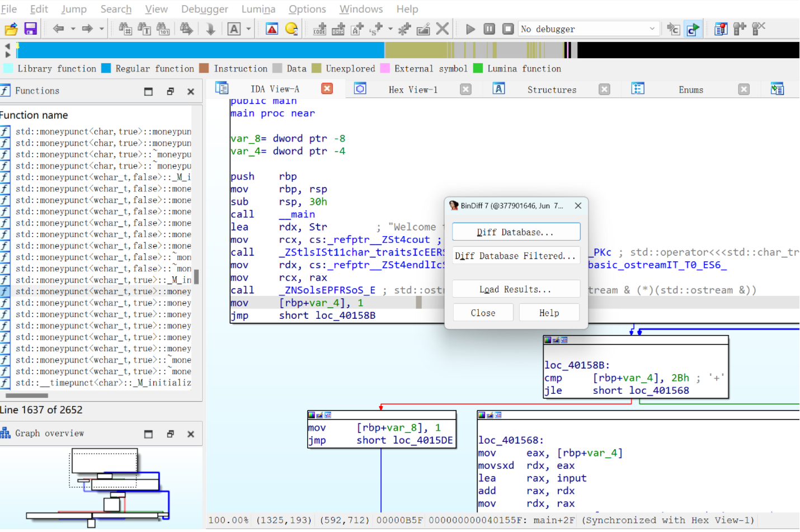Switch to the IDA View-A tab
The height and width of the screenshot is (532, 800).
click(x=275, y=89)
